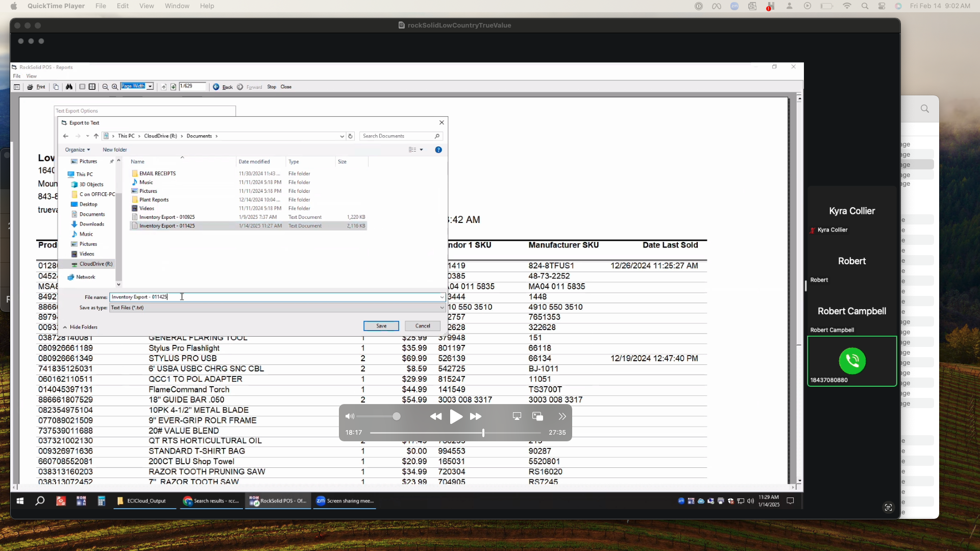Click the Print toolbar button
Screen dimensions: 980x551
point(36,87)
